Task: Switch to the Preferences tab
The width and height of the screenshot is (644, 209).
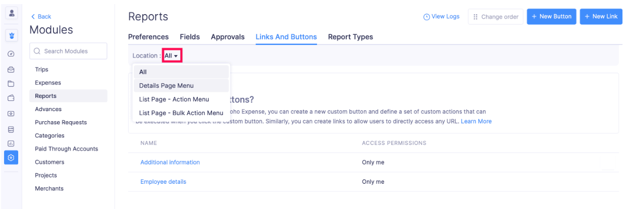Action: click(148, 37)
